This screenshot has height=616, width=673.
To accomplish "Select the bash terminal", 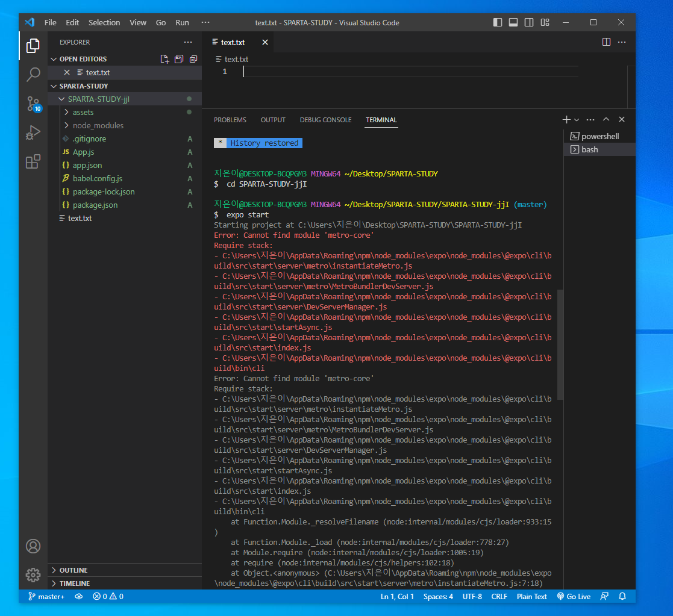I will tap(599, 149).
